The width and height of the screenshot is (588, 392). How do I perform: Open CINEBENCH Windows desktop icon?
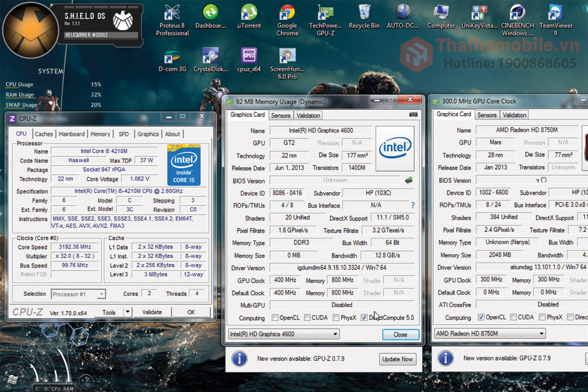click(x=517, y=20)
